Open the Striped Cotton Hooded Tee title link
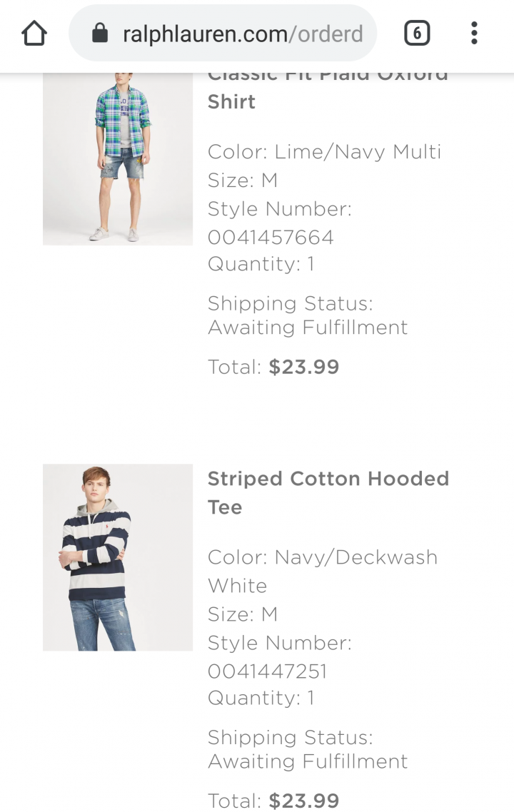Viewport: 514px width, 812px height. (x=328, y=492)
